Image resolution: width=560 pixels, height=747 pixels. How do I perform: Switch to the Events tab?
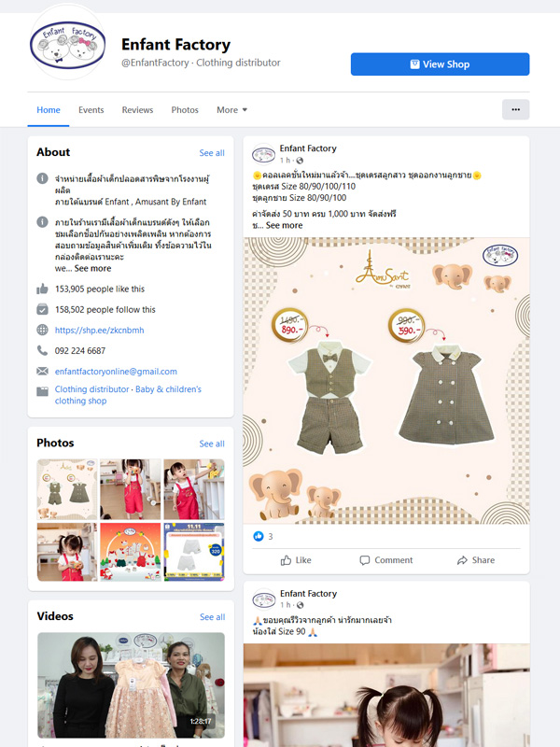click(91, 110)
